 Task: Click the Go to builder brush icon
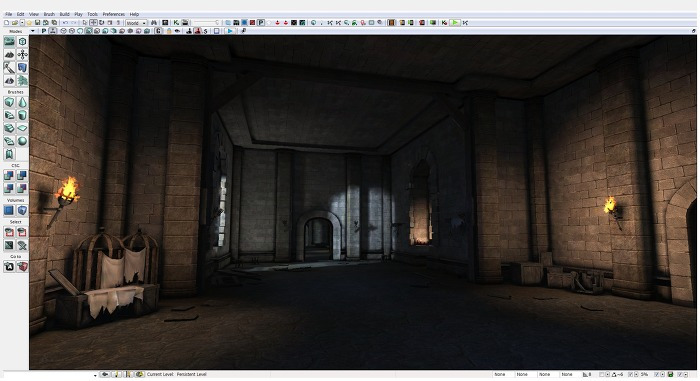pos(22,267)
